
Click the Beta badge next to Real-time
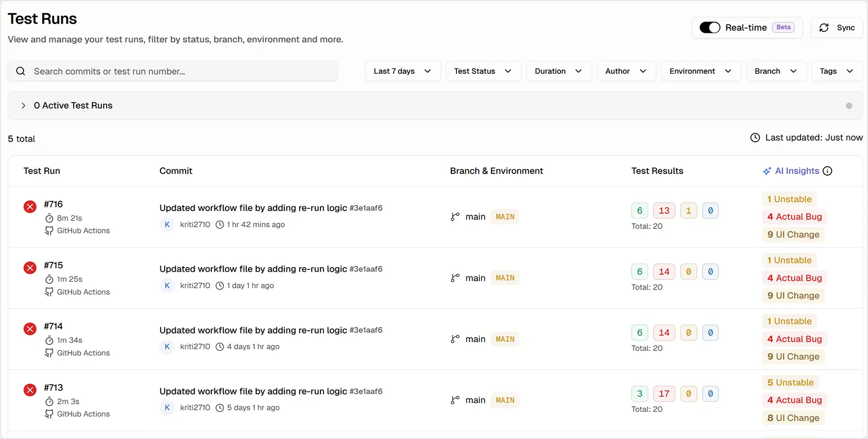tap(783, 27)
